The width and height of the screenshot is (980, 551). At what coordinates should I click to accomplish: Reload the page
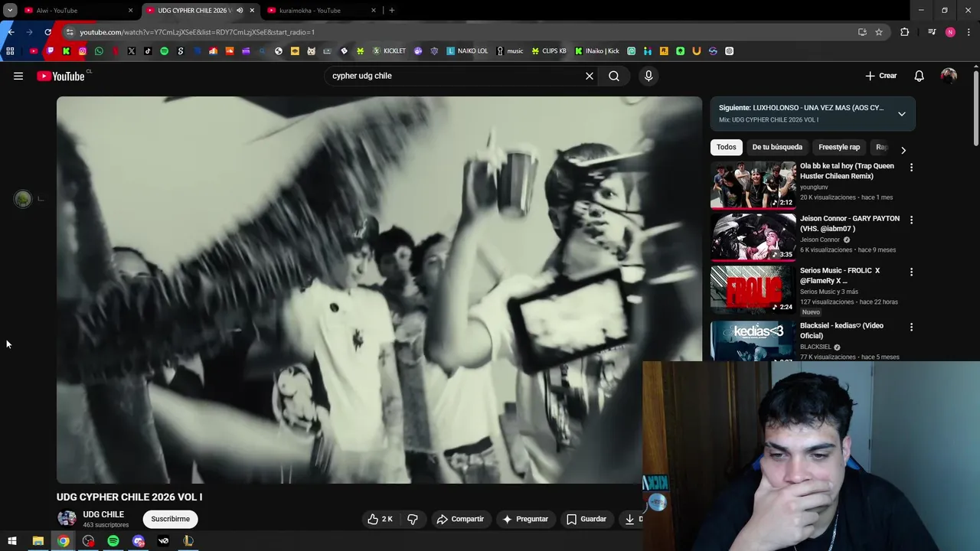[x=47, y=32]
